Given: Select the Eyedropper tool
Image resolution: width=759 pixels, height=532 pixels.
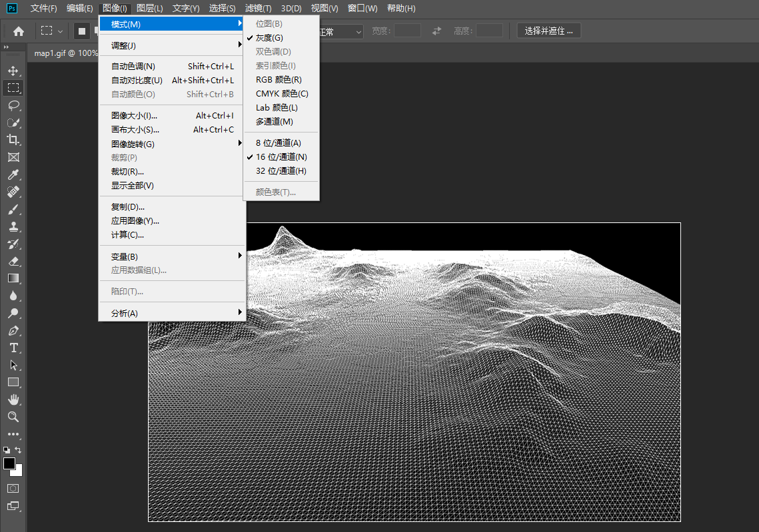Looking at the screenshot, I should tap(13, 174).
